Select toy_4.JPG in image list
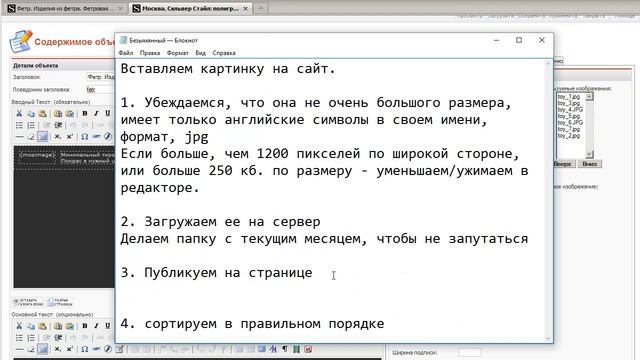640x360 pixels. click(x=570, y=109)
